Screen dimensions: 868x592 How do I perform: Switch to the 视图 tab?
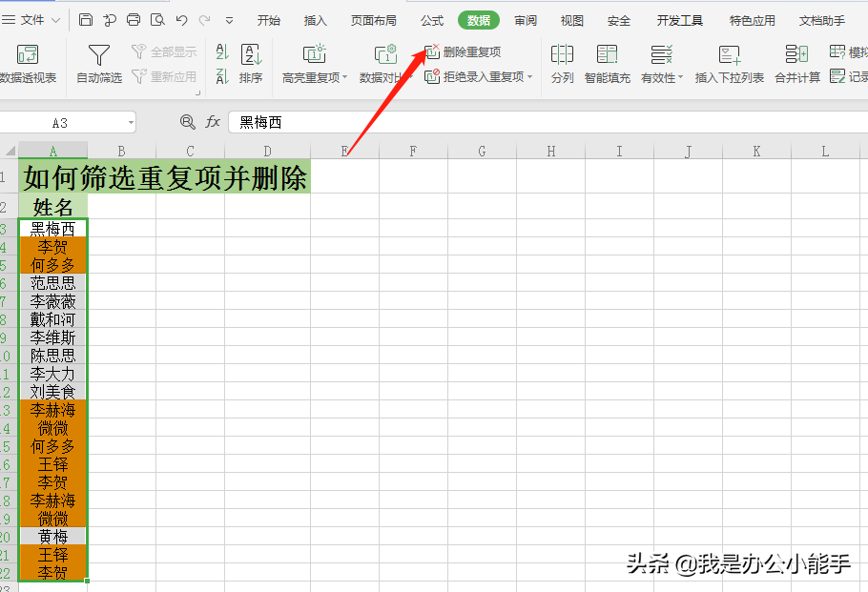(572, 20)
